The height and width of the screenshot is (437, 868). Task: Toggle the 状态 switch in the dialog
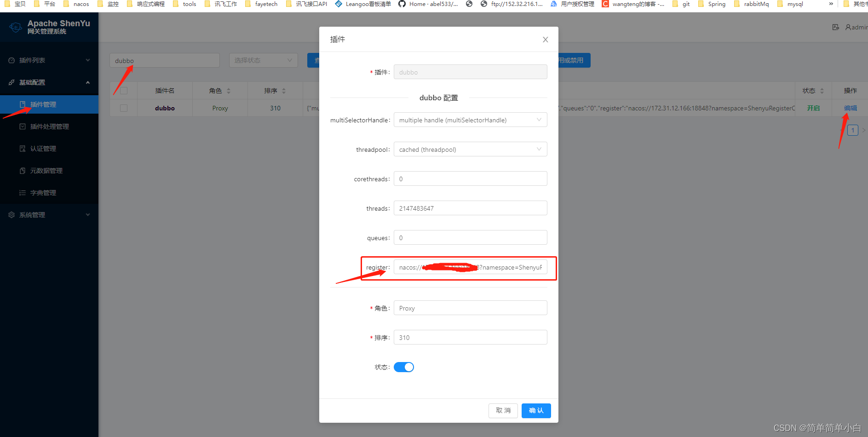point(404,367)
